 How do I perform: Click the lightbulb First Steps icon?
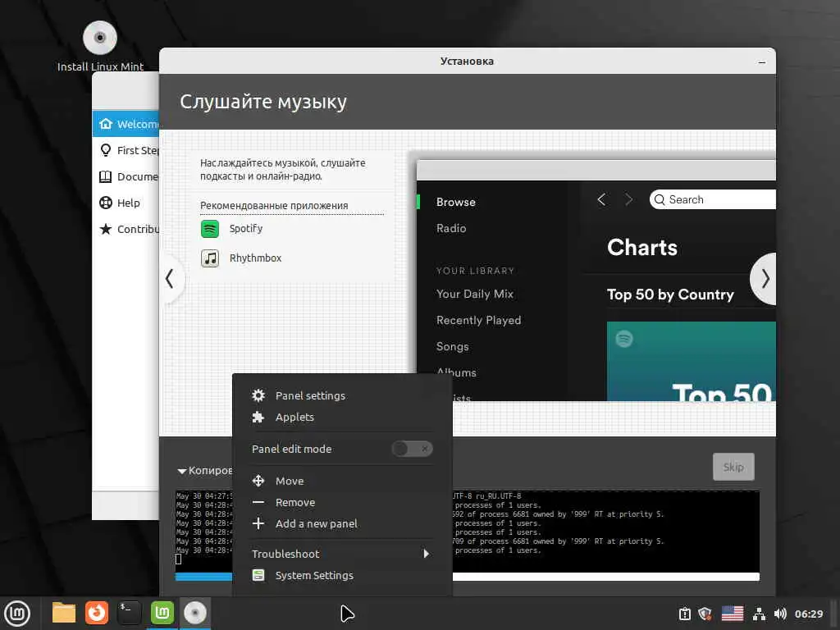point(106,150)
